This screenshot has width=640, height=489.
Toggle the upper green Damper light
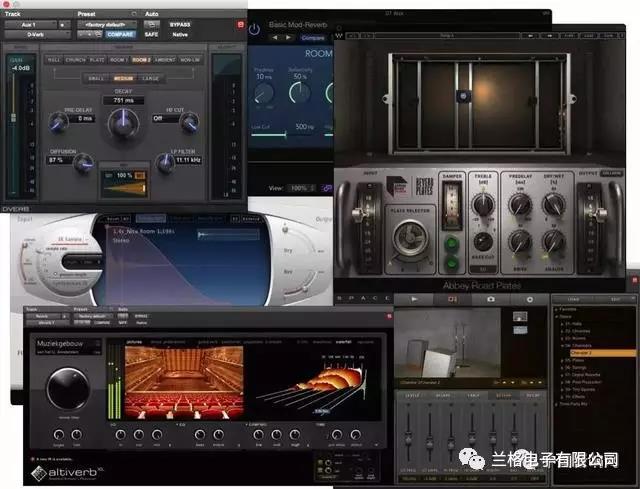tap(451, 244)
